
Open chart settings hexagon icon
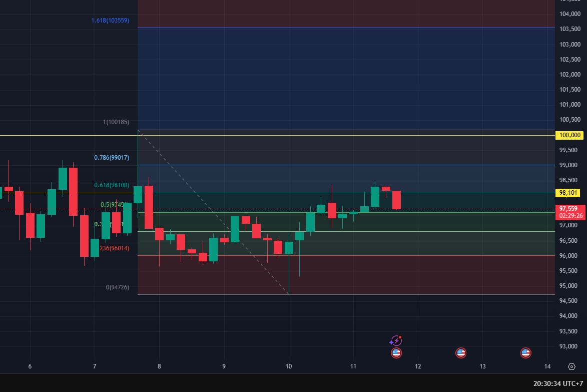pyautogui.click(x=571, y=366)
